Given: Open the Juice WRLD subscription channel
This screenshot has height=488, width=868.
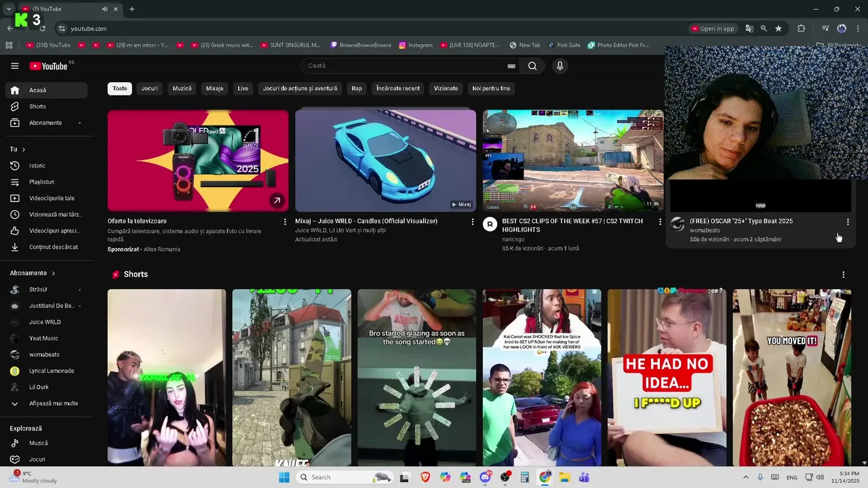Looking at the screenshot, I should [x=46, y=322].
